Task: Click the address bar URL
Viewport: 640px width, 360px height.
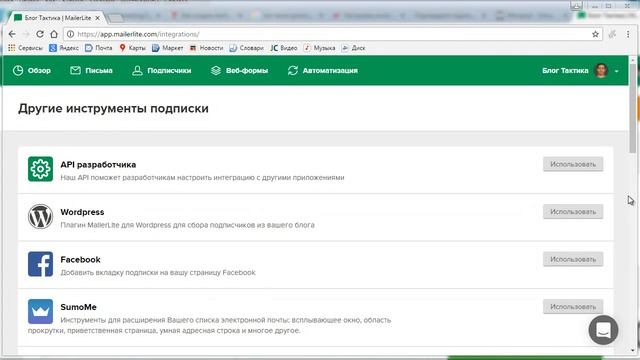Action: pyautogui.click(x=138, y=34)
